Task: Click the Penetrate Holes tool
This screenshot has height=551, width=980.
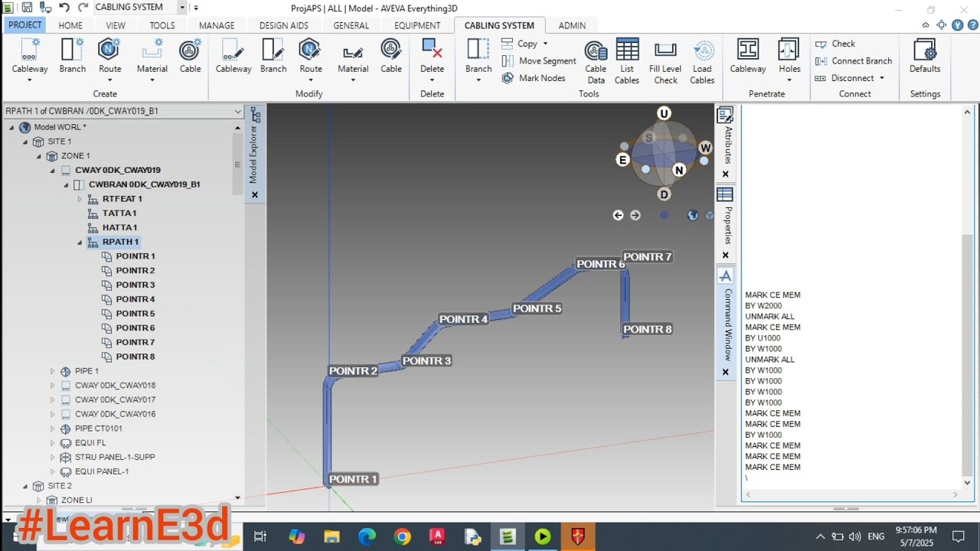Action: (x=789, y=57)
